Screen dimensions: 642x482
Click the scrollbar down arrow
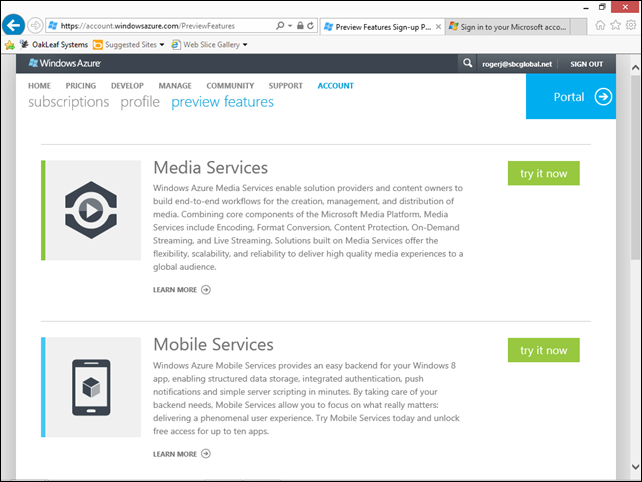pyautogui.click(x=635, y=466)
